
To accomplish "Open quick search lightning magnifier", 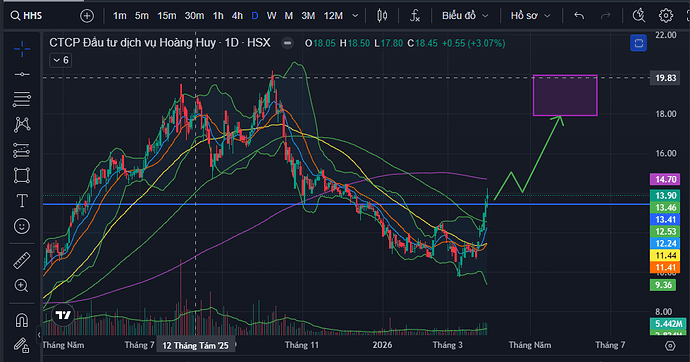I will 639,16.
